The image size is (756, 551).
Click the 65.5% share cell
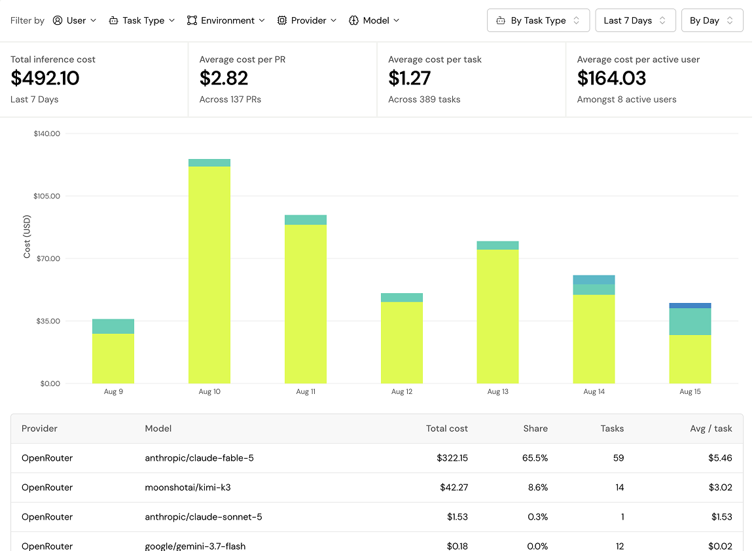pyautogui.click(x=535, y=458)
